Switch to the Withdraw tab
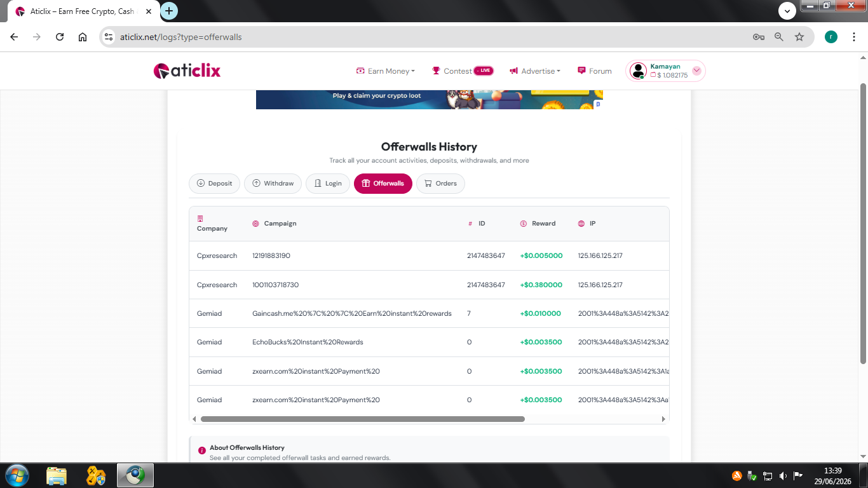The width and height of the screenshot is (868, 488). click(273, 184)
